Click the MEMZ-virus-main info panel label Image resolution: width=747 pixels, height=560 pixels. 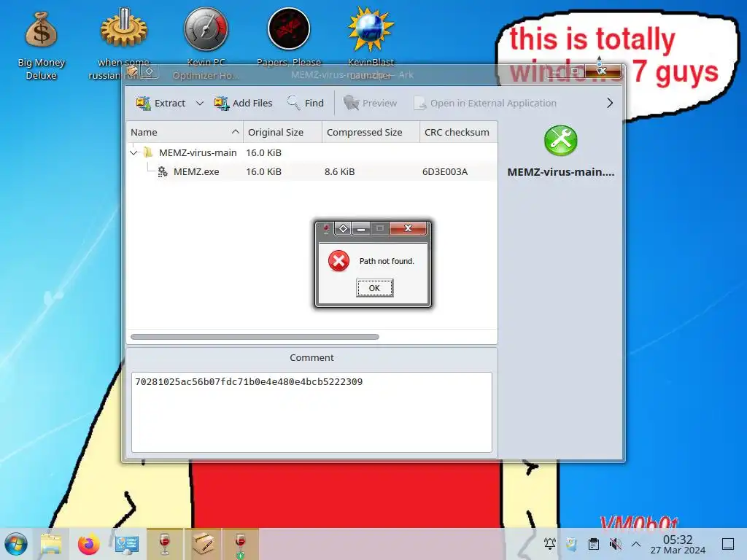(x=561, y=172)
